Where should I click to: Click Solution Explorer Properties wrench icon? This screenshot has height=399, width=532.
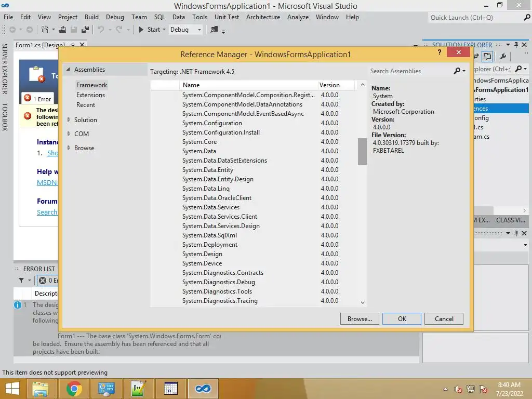tap(503, 56)
